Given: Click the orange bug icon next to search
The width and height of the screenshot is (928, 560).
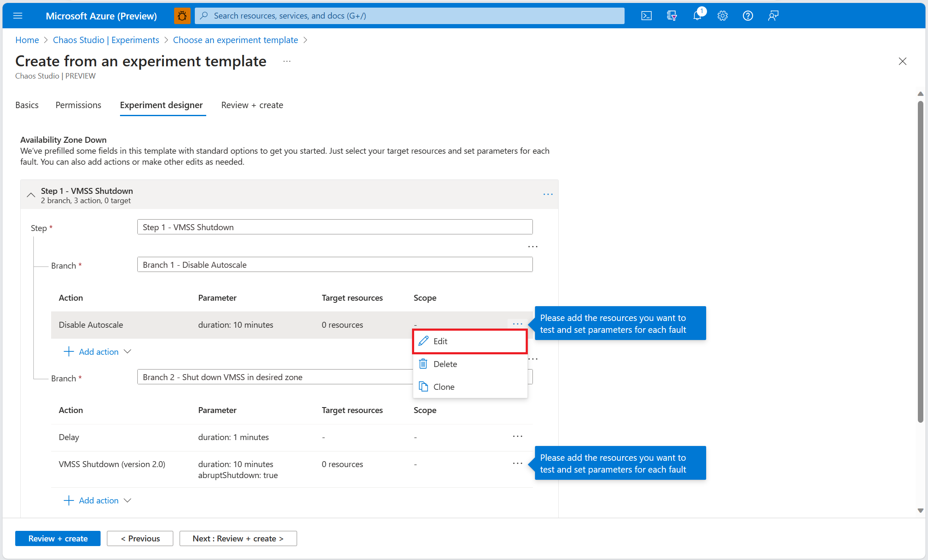Looking at the screenshot, I should pos(182,16).
